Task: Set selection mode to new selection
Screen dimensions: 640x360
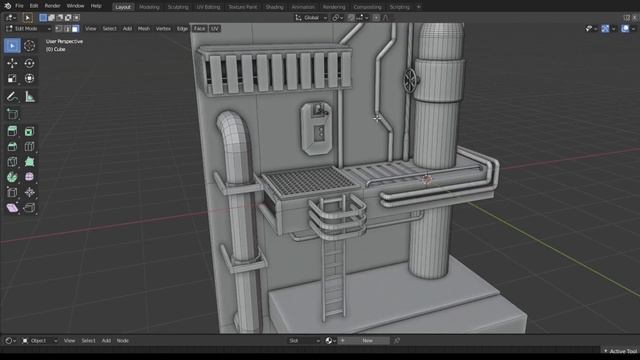Action: coord(43,18)
